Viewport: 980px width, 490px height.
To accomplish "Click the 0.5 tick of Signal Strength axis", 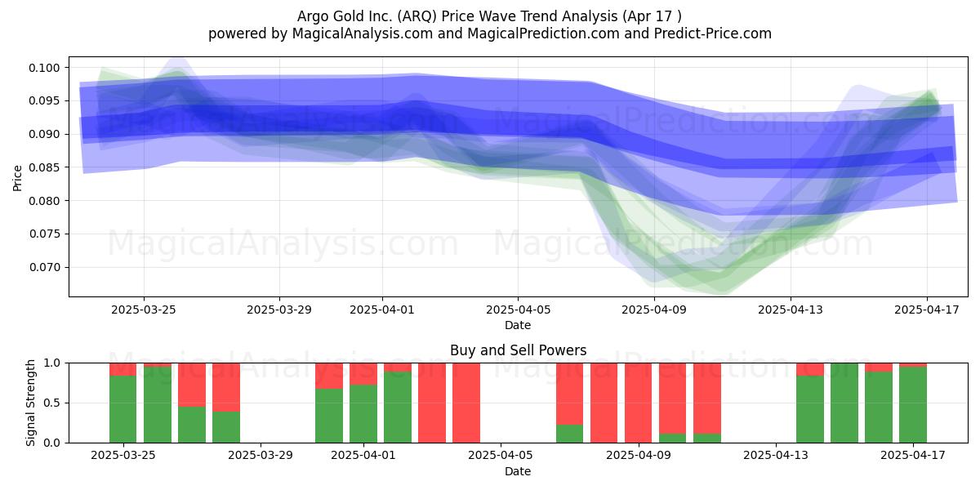I will click(x=53, y=403).
